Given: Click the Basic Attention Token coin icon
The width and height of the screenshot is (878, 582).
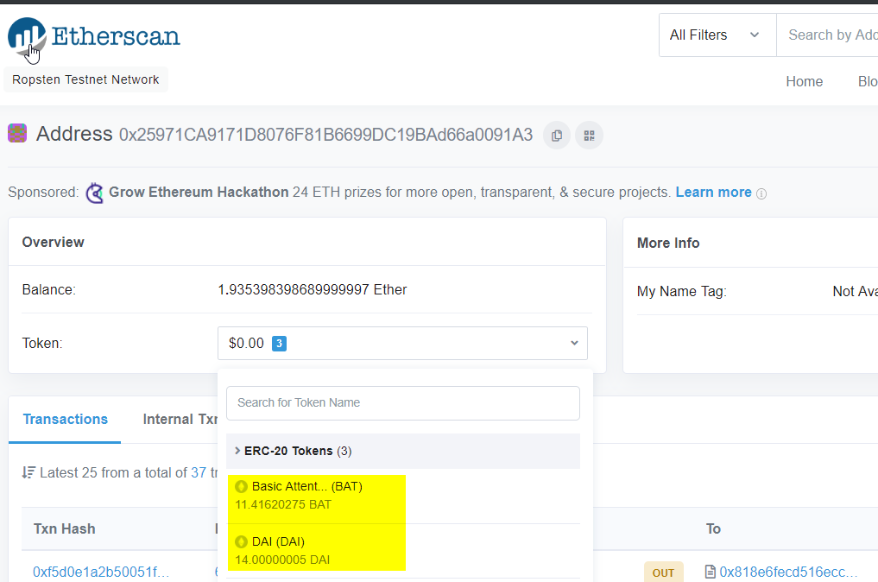Looking at the screenshot, I should click(x=241, y=487).
